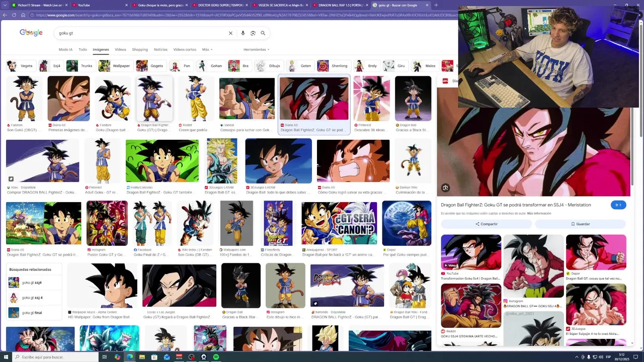Screen dimensions: 644x362
Task: Open Google Lens image search icon
Action: click(x=253, y=33)
